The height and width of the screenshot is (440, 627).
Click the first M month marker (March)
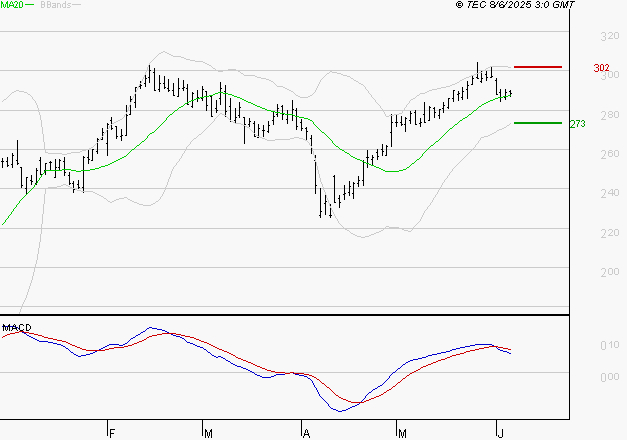click(x=208, y=434)
